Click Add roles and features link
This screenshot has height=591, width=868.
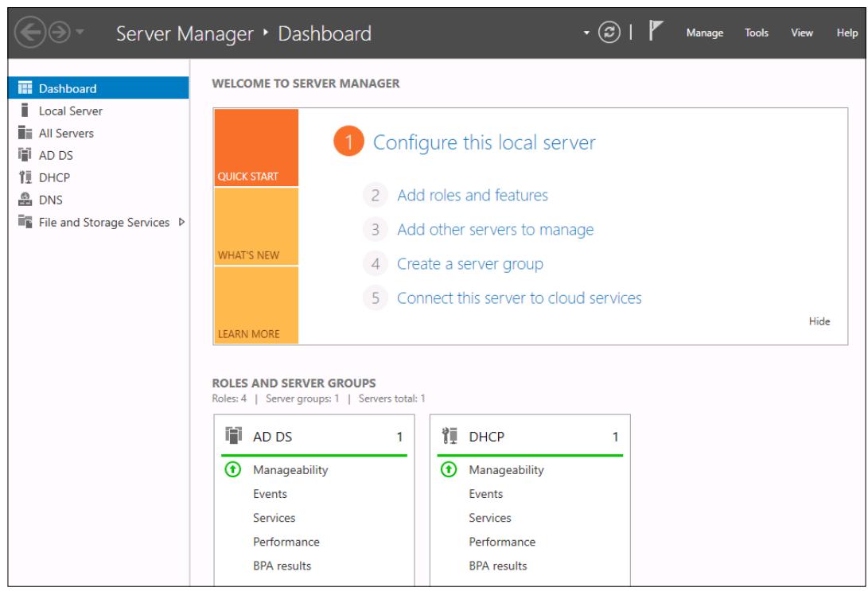tap(473, 196)
